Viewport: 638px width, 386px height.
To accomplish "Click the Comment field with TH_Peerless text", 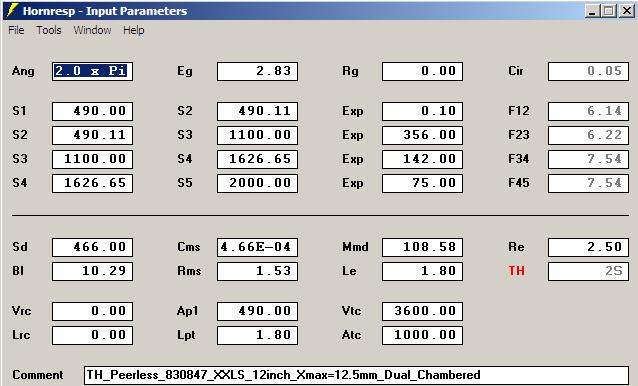I will 356,375.
